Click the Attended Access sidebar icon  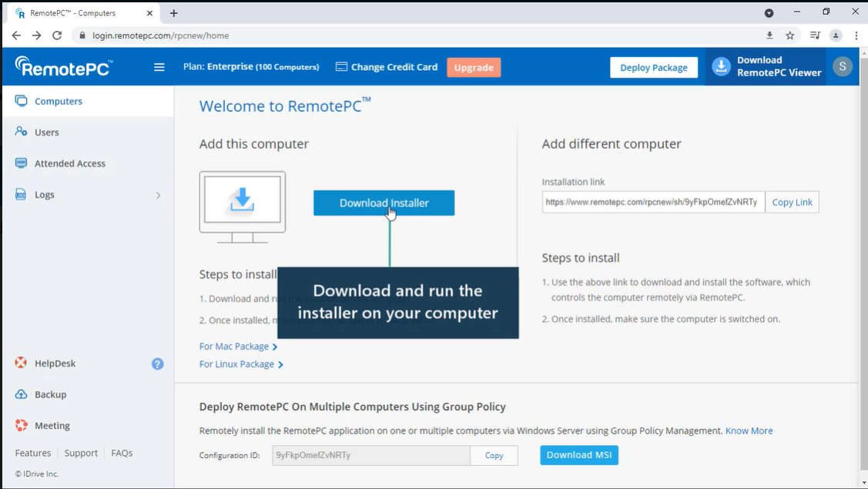point(21,162)
